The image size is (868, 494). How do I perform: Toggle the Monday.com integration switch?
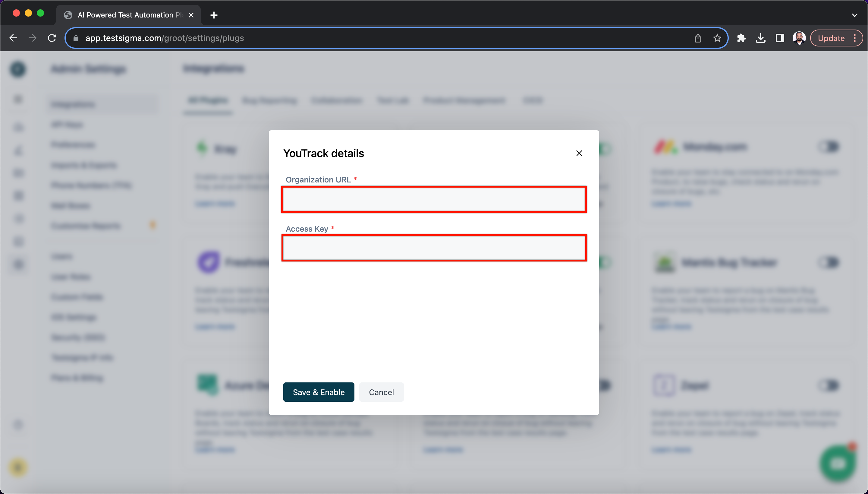click(x=829, y=147)
